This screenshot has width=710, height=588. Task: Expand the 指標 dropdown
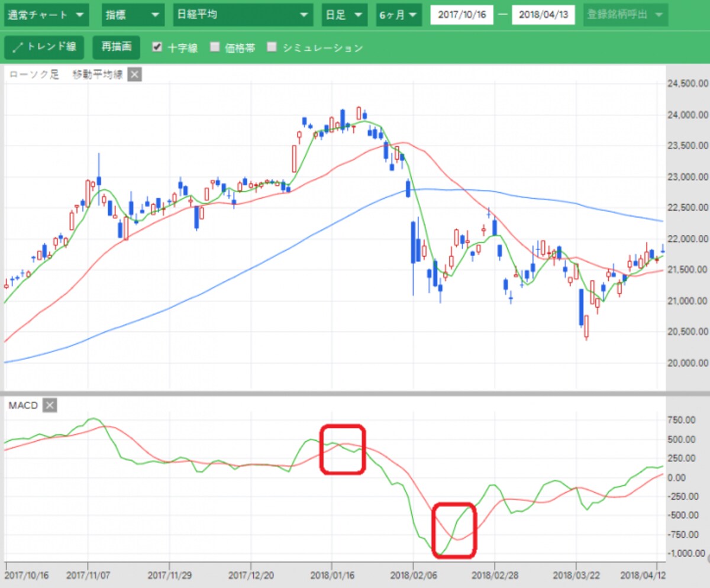133,15
